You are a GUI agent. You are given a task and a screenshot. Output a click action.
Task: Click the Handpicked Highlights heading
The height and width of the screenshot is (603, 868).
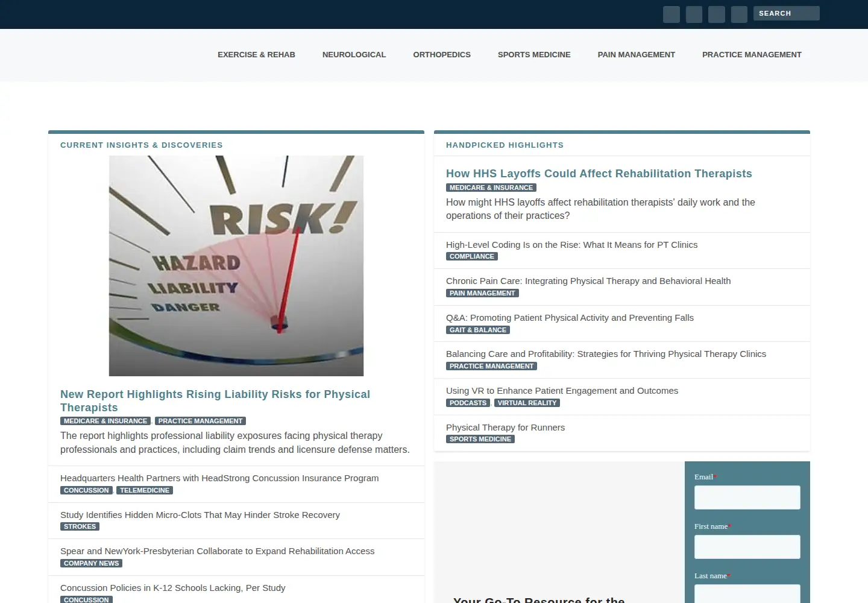coord(505,145)
